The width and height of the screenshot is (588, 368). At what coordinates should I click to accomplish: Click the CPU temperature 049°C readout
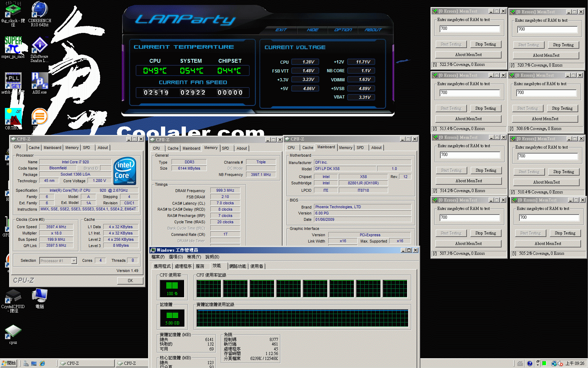155,71
